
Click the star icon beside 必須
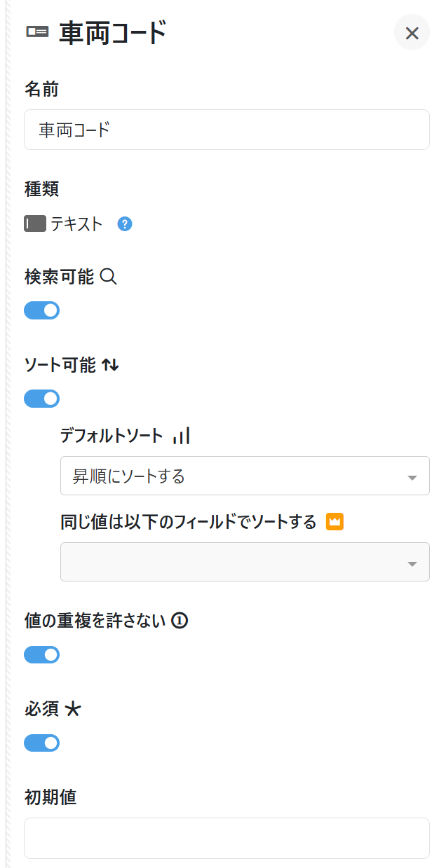click(73, 709)
